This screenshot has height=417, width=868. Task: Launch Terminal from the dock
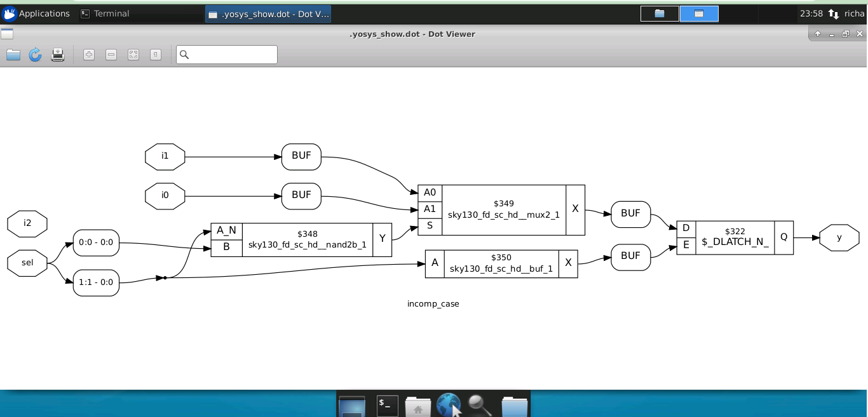pyautogui.click(x=386, y=404)
